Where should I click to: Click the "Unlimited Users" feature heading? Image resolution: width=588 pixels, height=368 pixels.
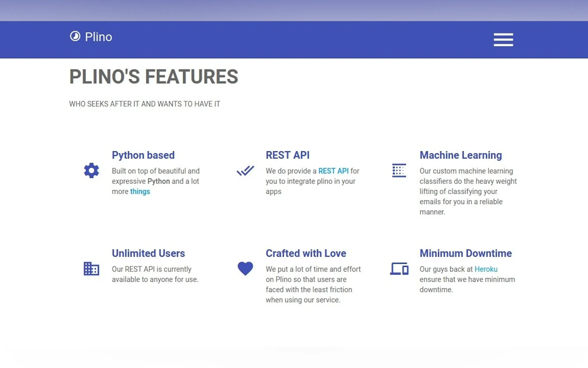(148, 253)
